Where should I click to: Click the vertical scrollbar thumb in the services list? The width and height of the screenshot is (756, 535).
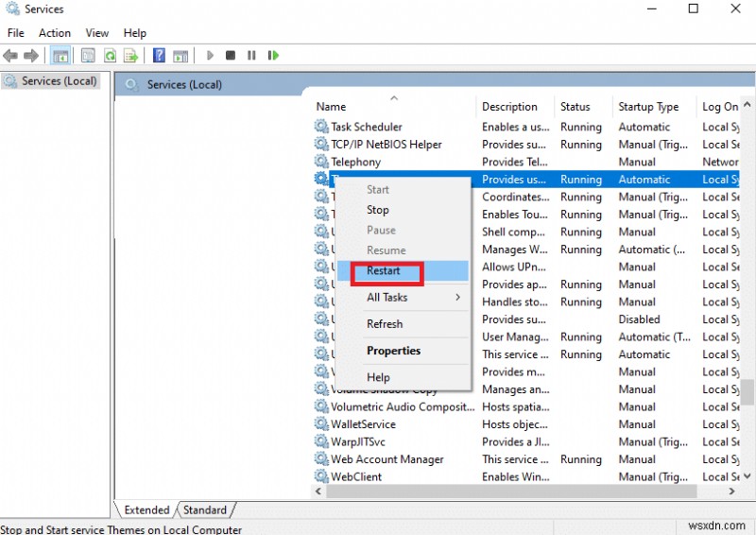click(x=747, y=390)
